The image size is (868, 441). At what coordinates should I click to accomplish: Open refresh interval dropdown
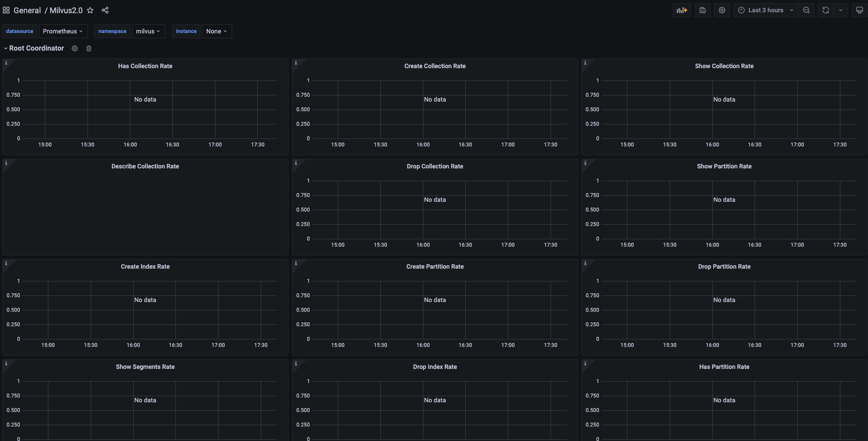841,10
